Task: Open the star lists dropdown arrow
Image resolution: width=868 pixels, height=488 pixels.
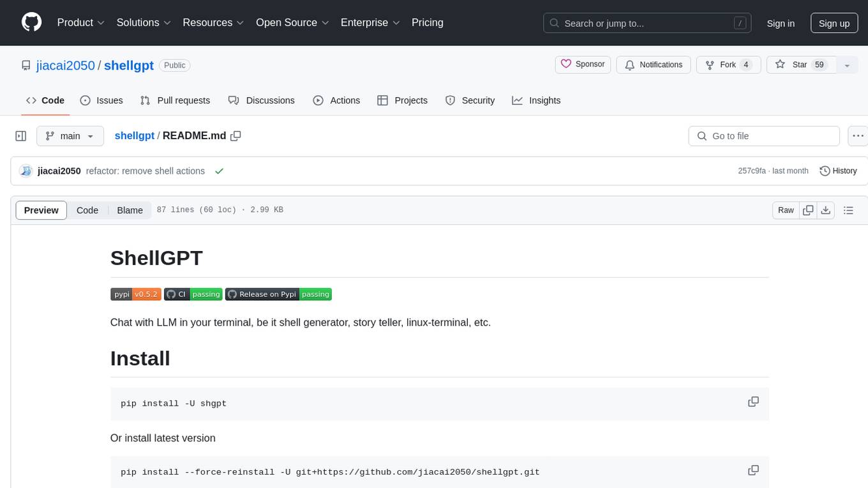Action: point(847,65)
